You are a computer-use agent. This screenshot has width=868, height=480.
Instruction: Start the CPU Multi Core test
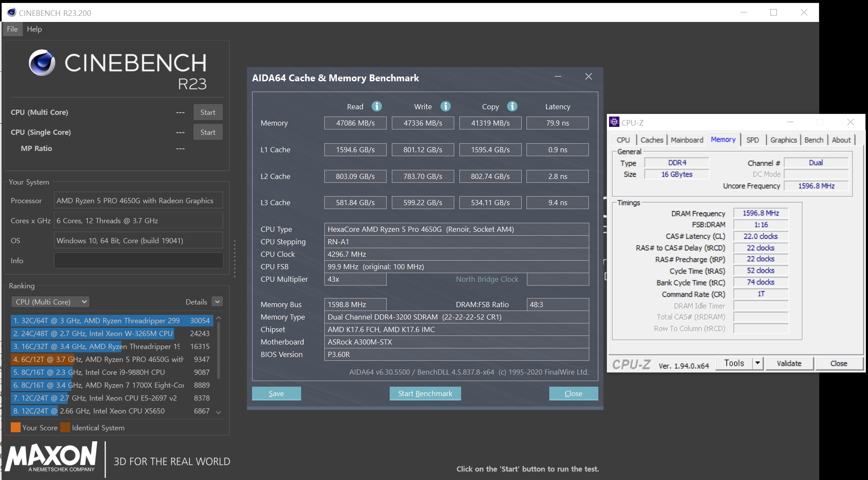point(208,112)
